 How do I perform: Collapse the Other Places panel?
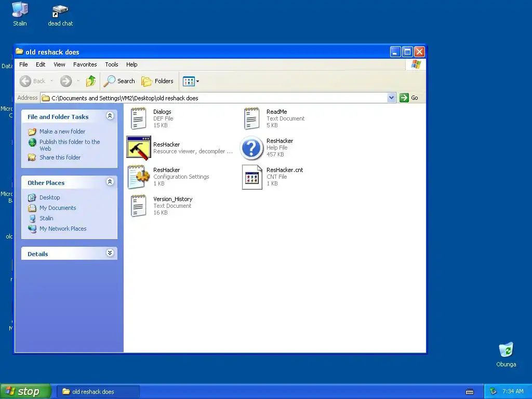tap(110, 181)
